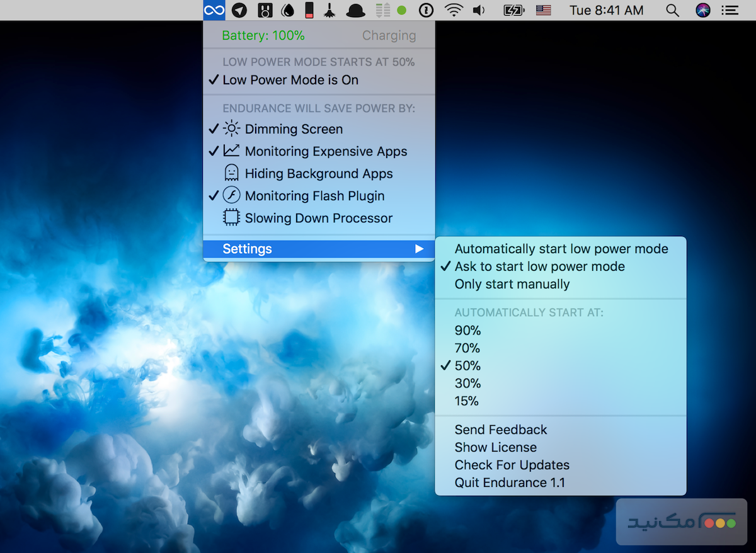Click the Endurance infinity menu bar icon
Viewport: 756px width, 553px height.
pyautogui.click(x=214, y=10)
